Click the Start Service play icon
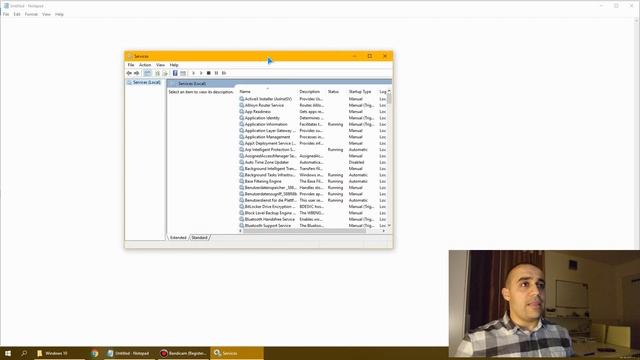The image size is (640, 360). pos(193,73)
